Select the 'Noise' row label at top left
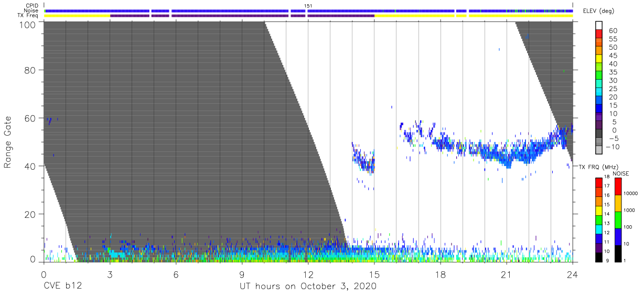This screenshot has height=297, width=644. [x=31, y=10]
